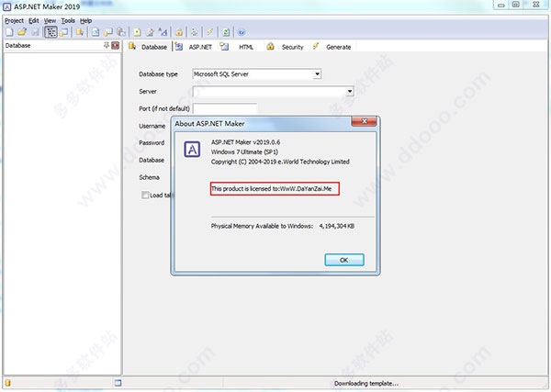Click the licensed-to text line
The height and width of the screenshot is (392, 551).
[271, 188]
